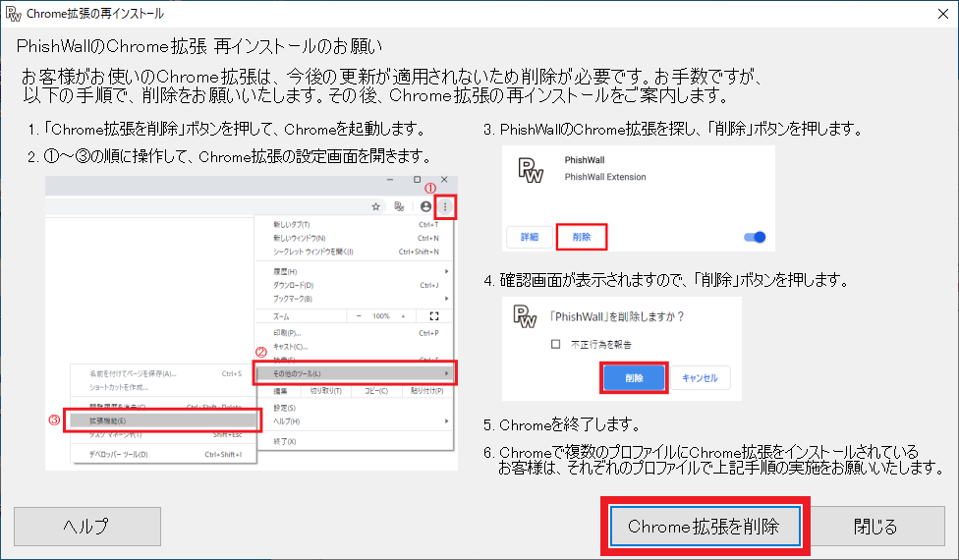Select キャスト(C)... in the illustrated menu
The image size is (959, 560).
tap(356, 347)
